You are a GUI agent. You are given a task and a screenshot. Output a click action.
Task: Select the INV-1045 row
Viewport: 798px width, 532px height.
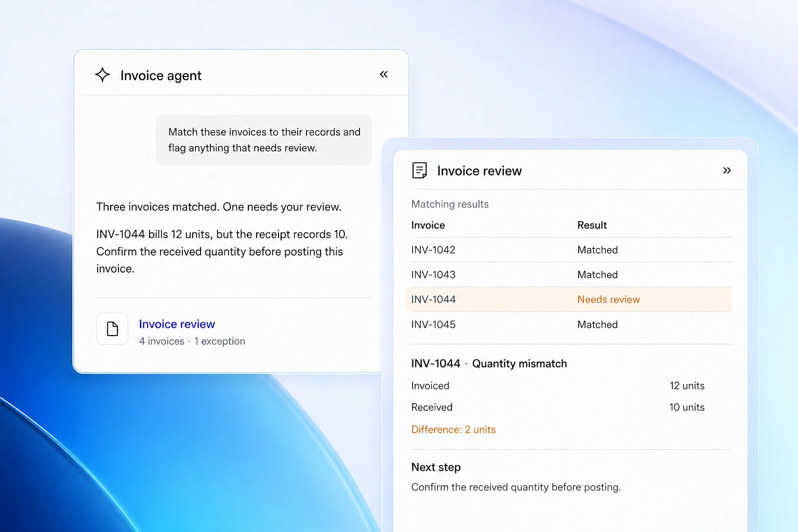click(x=571, y=325)
